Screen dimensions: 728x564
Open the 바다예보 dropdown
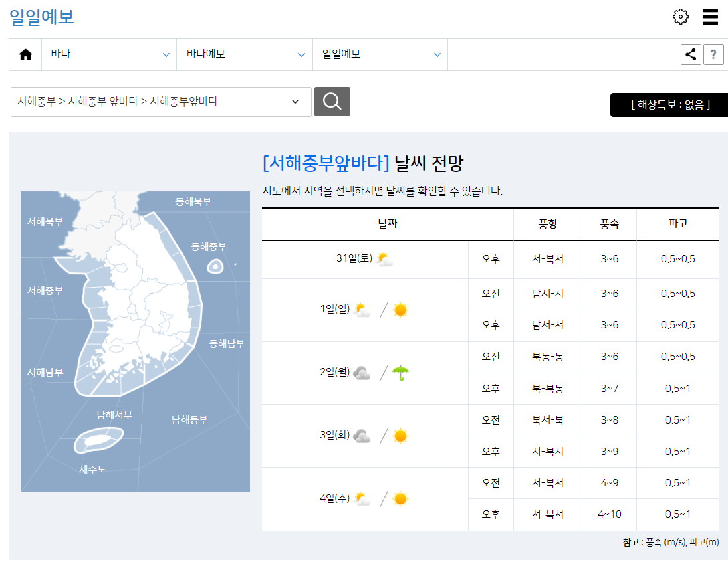click(245, 54)
